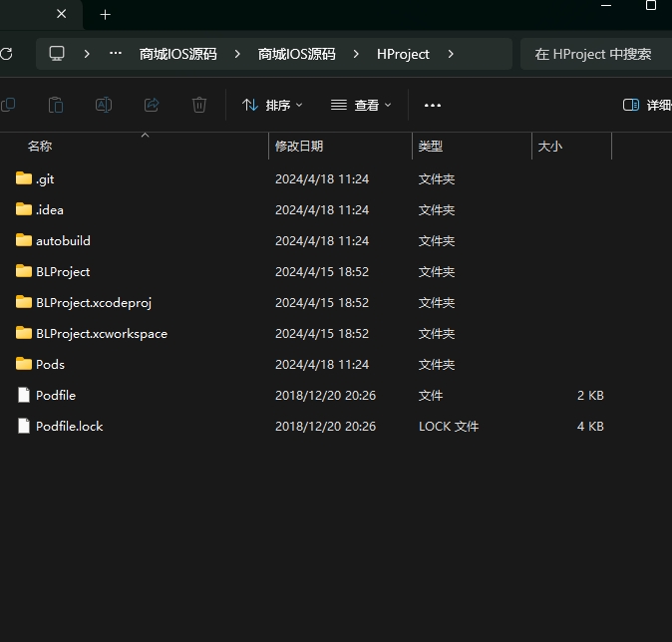Click the 4 KB size cell

[590, 426]
